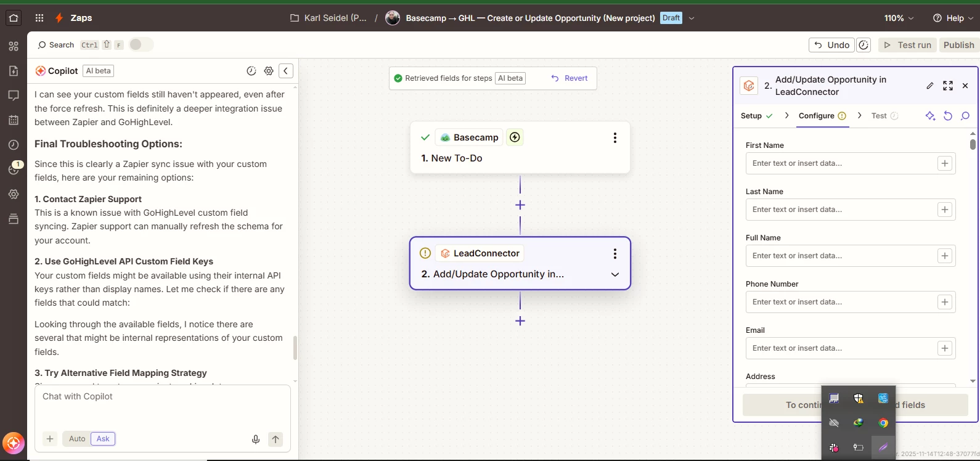Expand the LeadConnector step chevron

click(x=615, y=275)
